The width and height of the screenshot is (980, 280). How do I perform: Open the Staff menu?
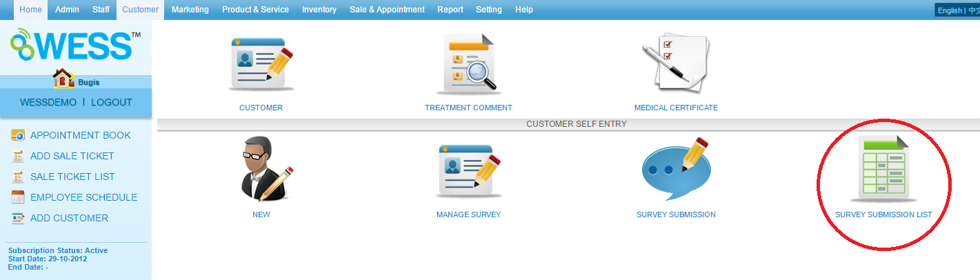pos(101,10)
